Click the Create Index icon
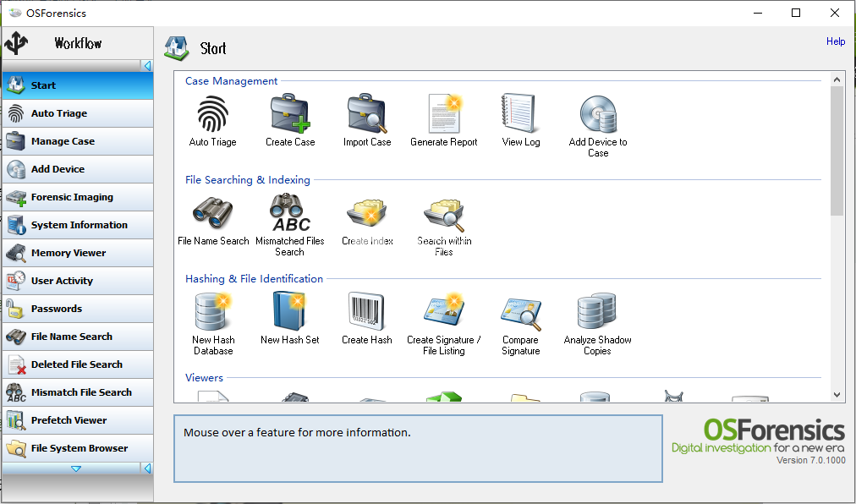 [x=367, y=212]
